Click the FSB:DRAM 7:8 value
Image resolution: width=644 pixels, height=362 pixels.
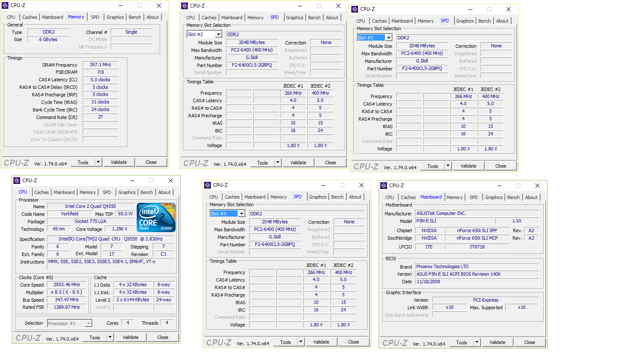click(100, 72)
